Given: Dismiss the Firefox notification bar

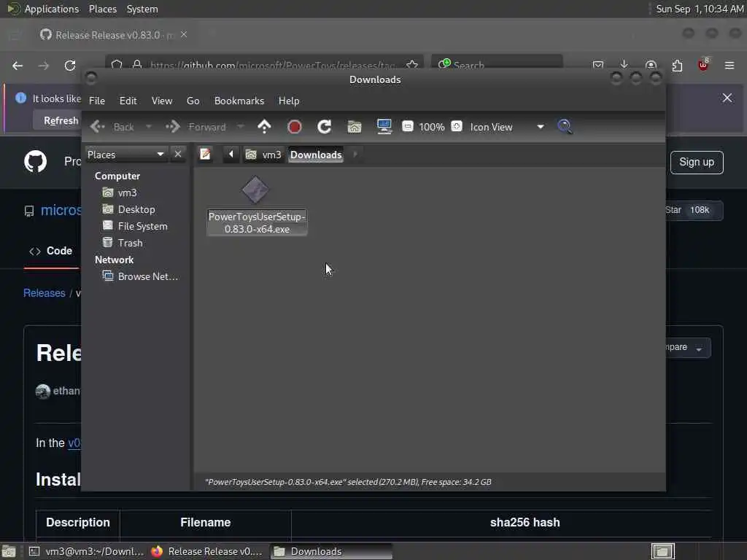Looking at the screenshot, I should (727, 98).
